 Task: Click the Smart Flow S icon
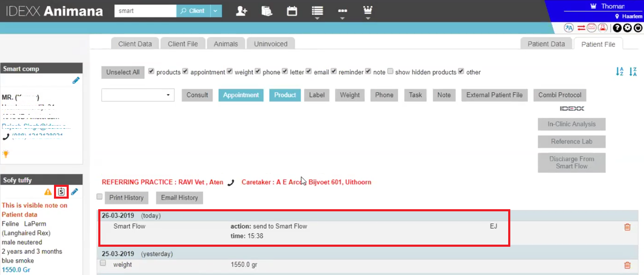pyautogui.click(x=62, y=192)
